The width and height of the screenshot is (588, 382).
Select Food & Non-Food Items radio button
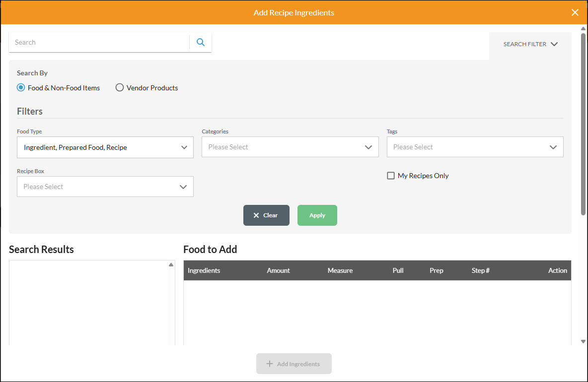tap(21, 88)
